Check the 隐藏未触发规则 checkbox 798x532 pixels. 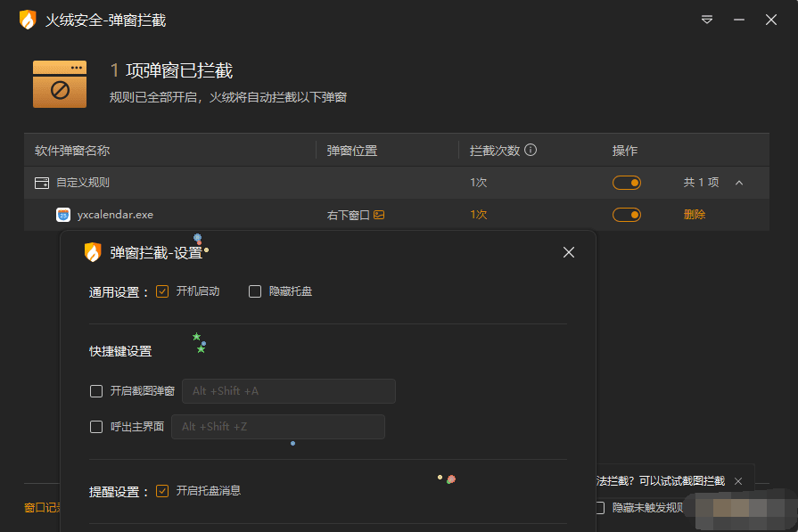pos(600,508)
